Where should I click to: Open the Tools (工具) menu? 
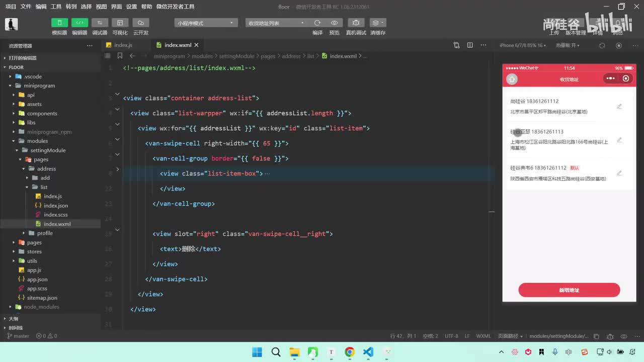pyautogui.click(x=56, y=7)
